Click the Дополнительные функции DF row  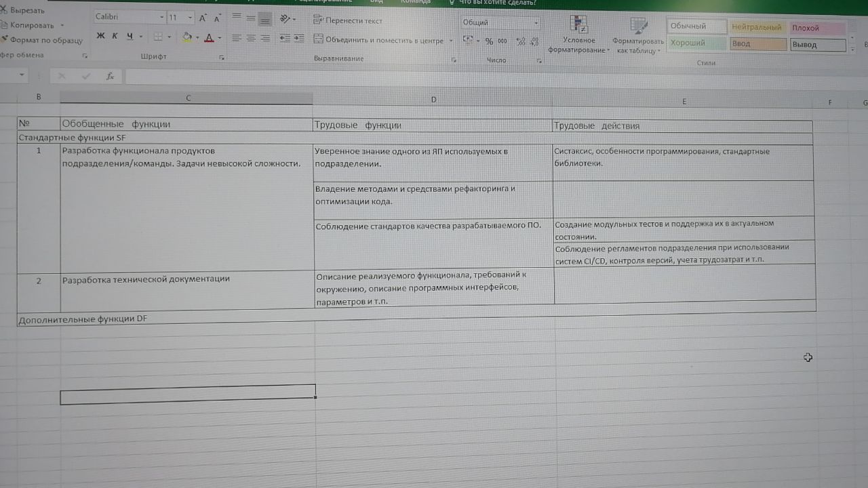pyautogui.click(x=416, y=316)
